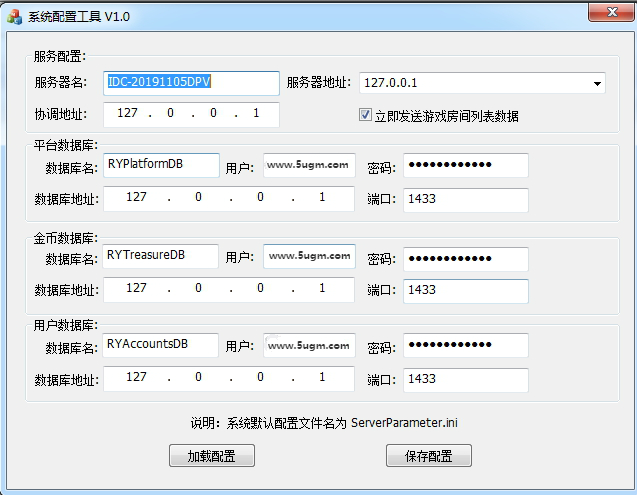The image size is (637, 495).
Task: Click the 金币数据库 password field
Action: [465, 258]
